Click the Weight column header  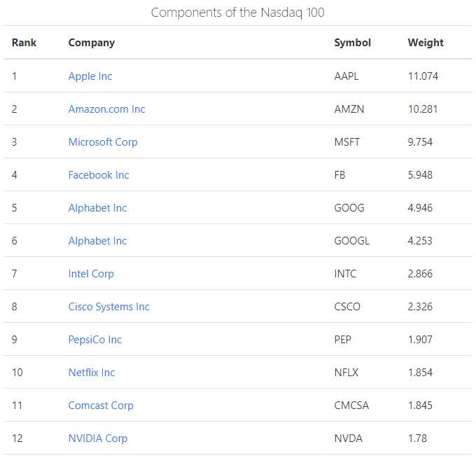point(426,43)
